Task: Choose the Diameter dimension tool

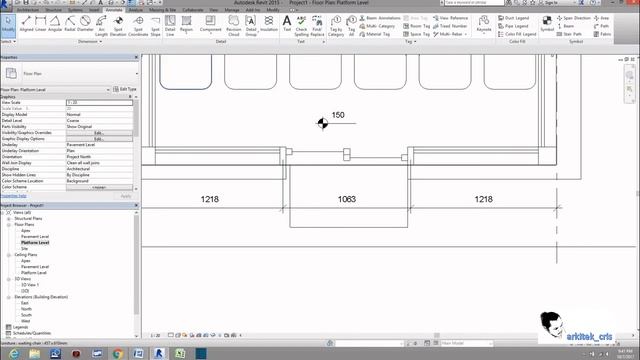Action: [x=85, y=24]
